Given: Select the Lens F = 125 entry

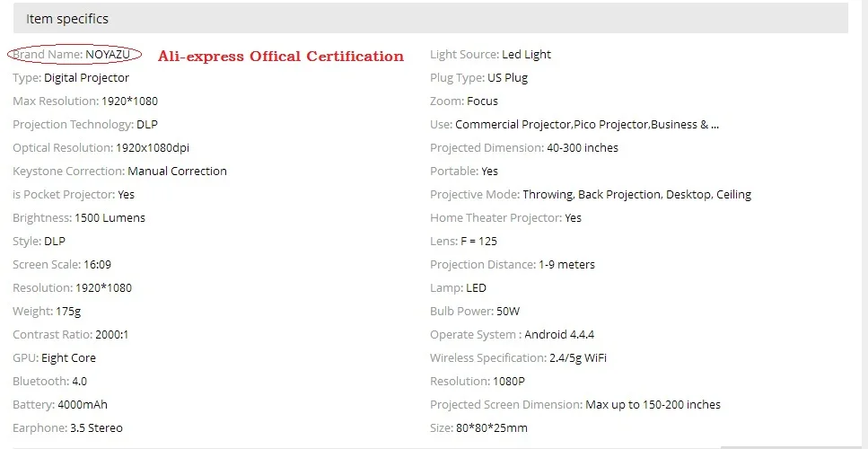Looking at the screenshot, I should 463,241.
